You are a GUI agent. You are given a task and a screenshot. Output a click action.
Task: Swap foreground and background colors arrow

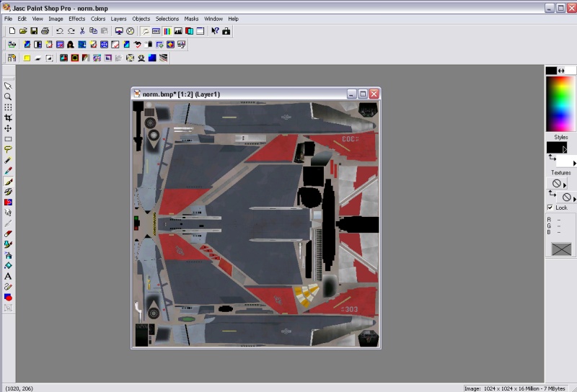coord(561,71)
